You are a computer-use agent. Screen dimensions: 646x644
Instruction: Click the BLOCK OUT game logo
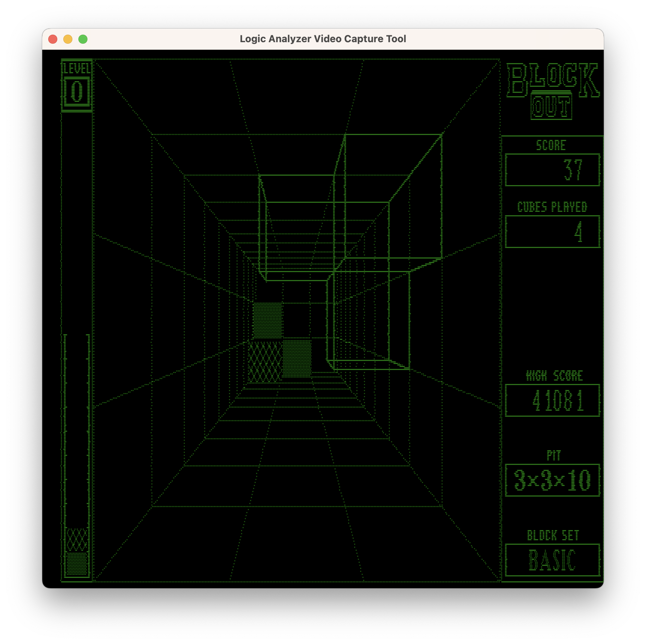[553, 92]
